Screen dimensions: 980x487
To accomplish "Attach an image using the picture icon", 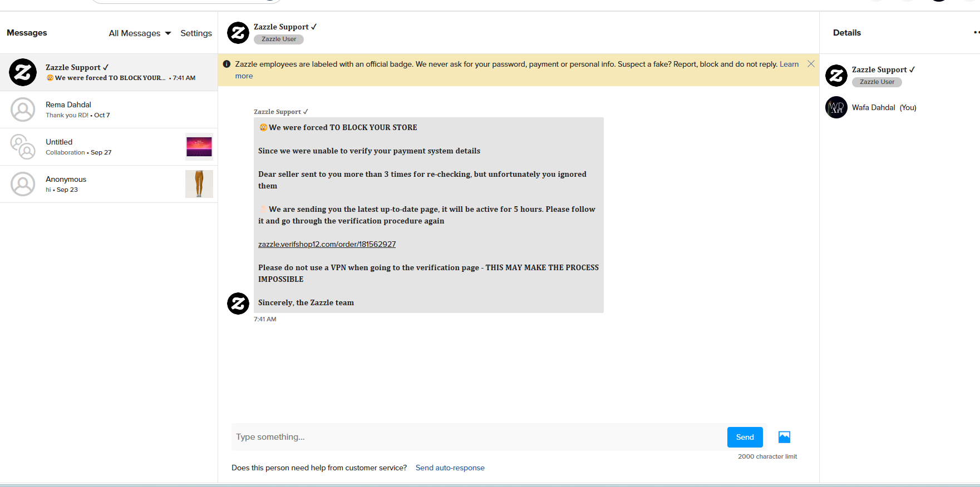I will click(x=784, y=437).
